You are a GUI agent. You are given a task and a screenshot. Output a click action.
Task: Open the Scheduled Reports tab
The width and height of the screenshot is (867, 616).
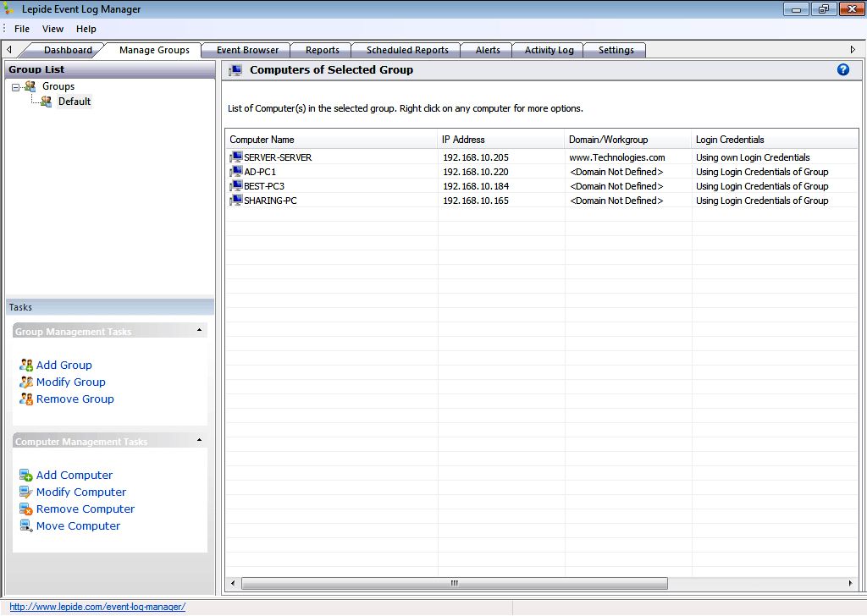pos(407,50)
